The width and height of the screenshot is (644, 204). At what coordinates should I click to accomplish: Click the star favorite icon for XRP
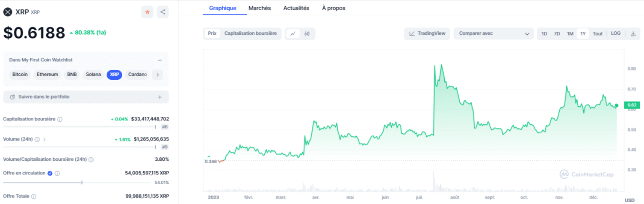click(x=147, y=12)
